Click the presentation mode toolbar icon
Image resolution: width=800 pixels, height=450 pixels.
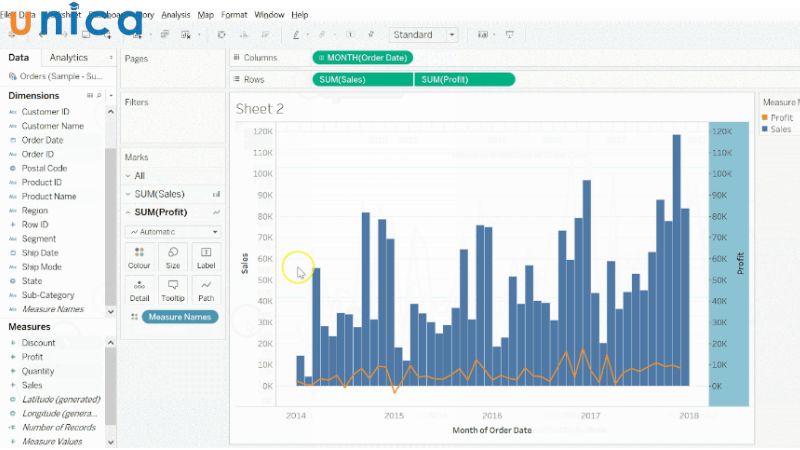point(510,34)
